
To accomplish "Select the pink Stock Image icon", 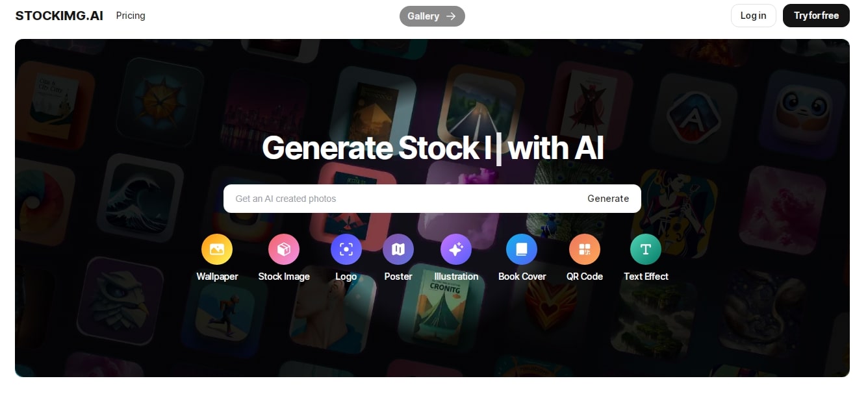I will click(284, 249).
